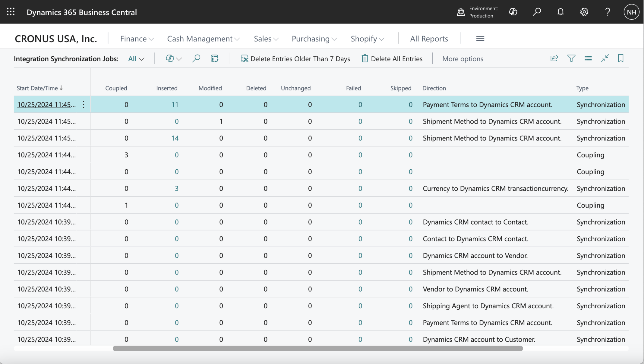Toggle the list view layout icon
The width and height of the screenshot is (644, 364).
pyautogui.click(x=588, y=58)
